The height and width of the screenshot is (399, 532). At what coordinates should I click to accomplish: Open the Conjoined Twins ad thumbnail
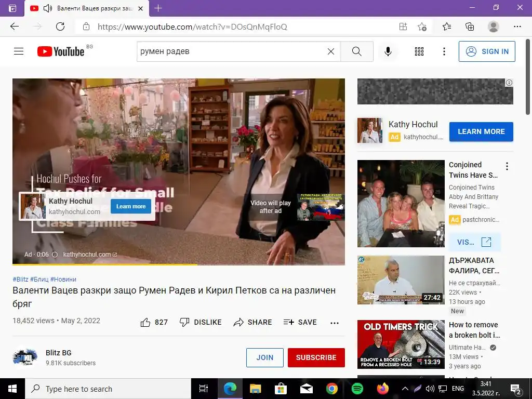pos(401,204)
